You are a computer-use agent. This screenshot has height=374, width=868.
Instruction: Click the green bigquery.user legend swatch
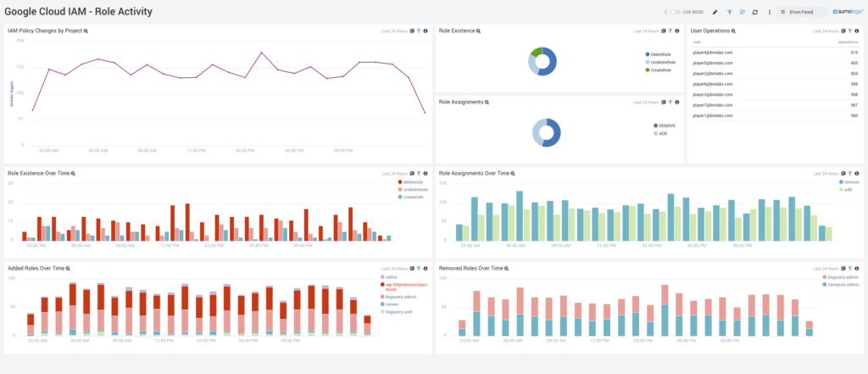382,312
